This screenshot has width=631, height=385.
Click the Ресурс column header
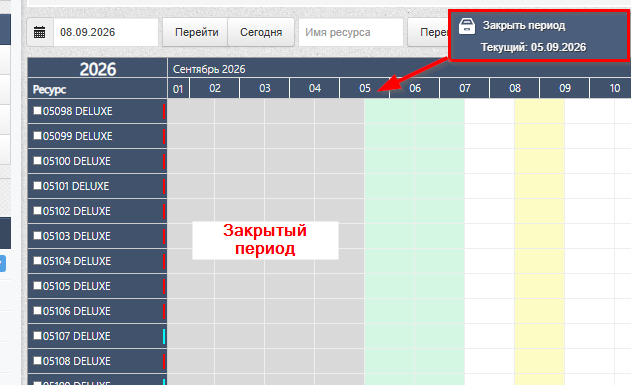(x=97, y=89)
